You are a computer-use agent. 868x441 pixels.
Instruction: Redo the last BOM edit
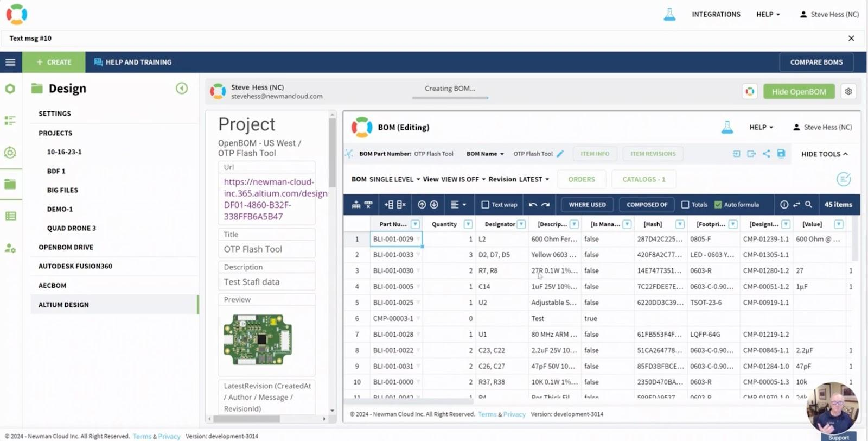(546, 205)
